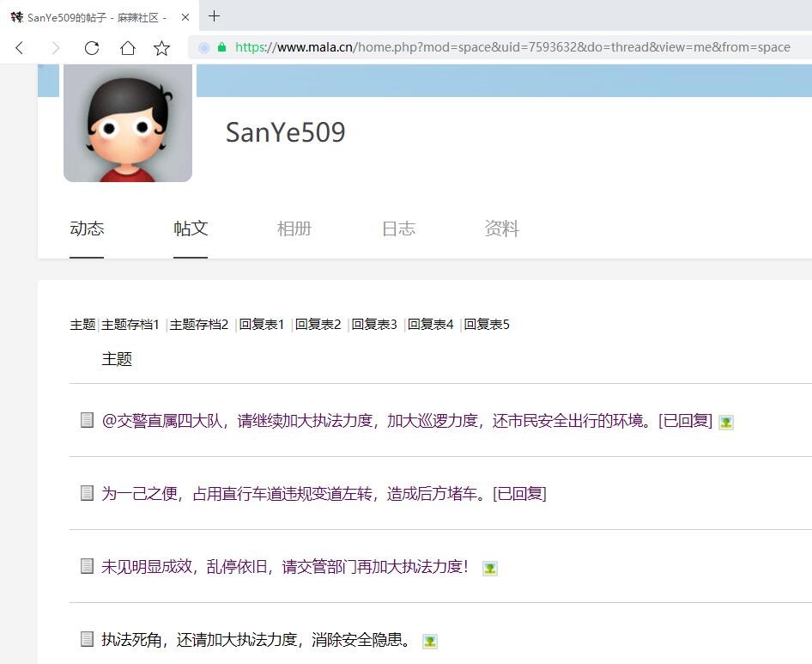Click the browser back arrow
This screenshot has height=664, width=812.
point(20,48)
